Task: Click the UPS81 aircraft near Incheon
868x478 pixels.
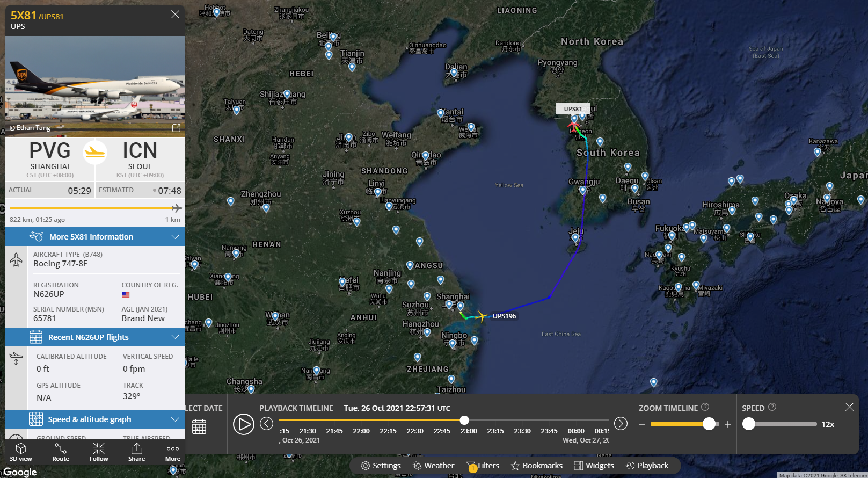Action: pyautogui.click(x=574, y=126)
